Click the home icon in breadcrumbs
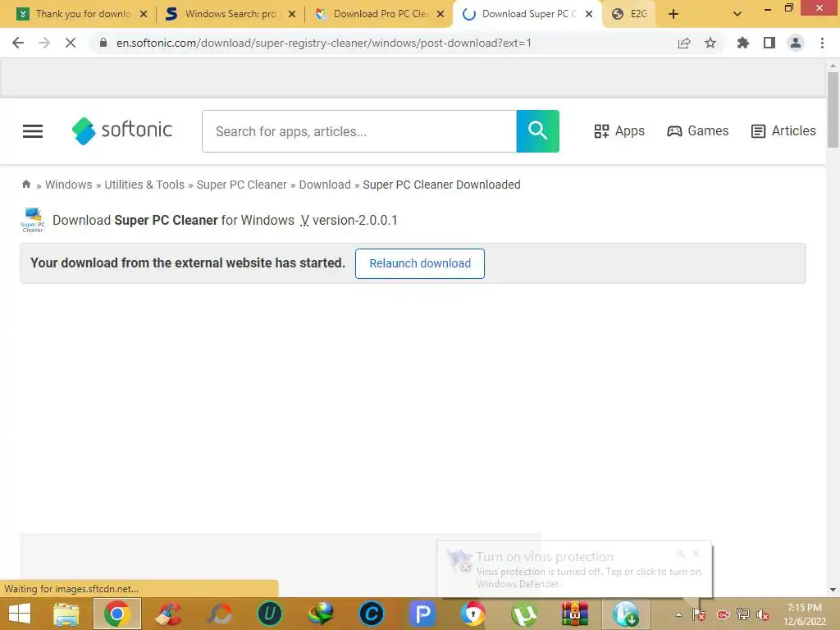Viewport: 840px width, 630px height. (26, 185)
